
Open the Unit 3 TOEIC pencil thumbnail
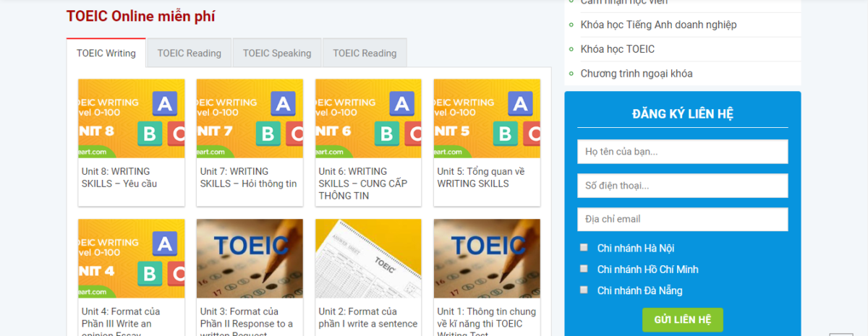click(x=250, y=259)
